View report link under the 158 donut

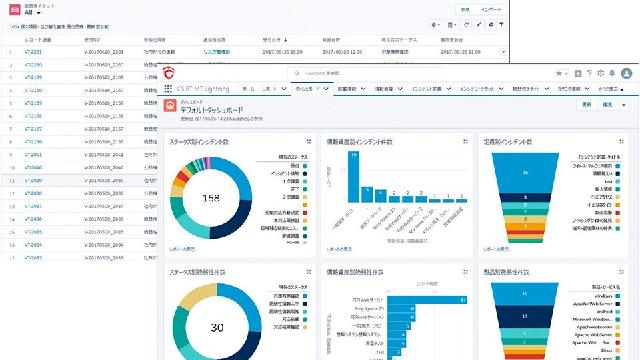coord(182,249)
